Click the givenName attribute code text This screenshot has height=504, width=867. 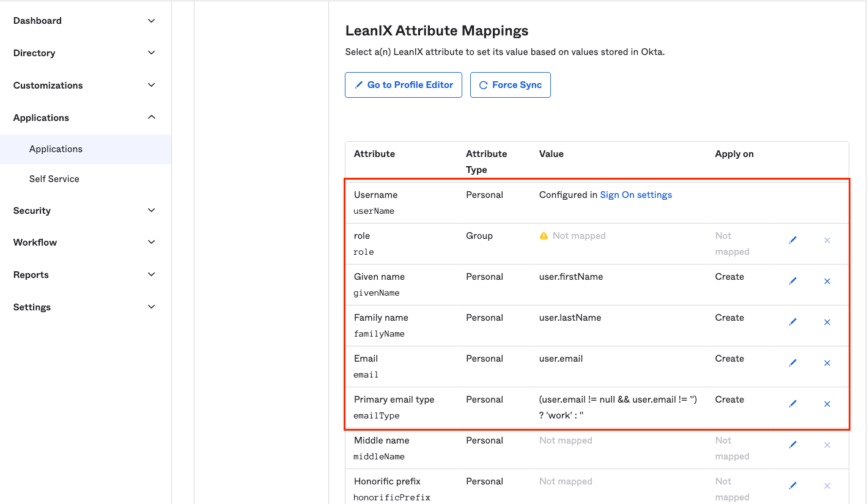(x=377, y=293)
